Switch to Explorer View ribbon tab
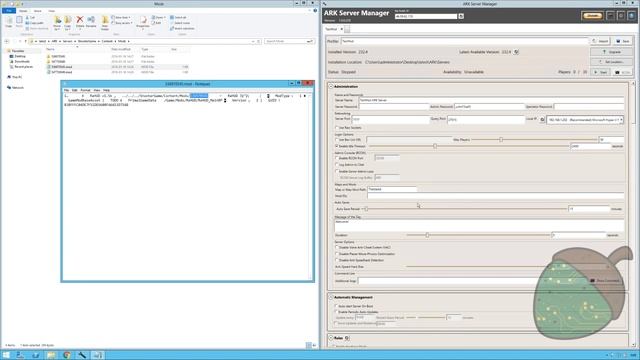Viewport: 640px width, 360px height. pyautogui.click(x=51, y=11)
